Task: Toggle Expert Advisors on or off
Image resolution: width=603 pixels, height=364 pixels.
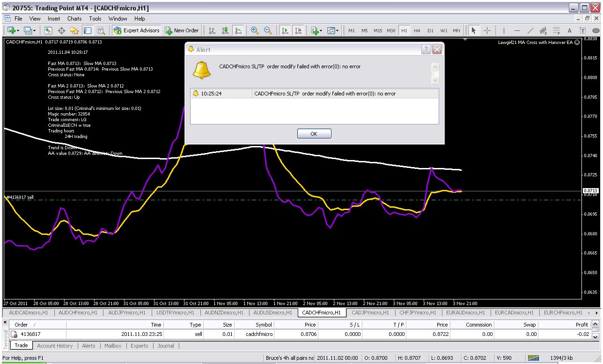Action: (137, 30)
